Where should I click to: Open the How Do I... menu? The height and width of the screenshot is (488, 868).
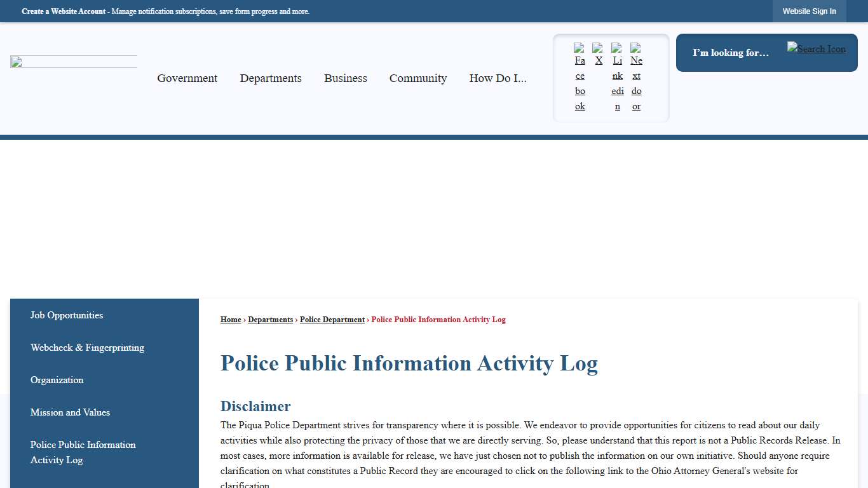point(498,78)
